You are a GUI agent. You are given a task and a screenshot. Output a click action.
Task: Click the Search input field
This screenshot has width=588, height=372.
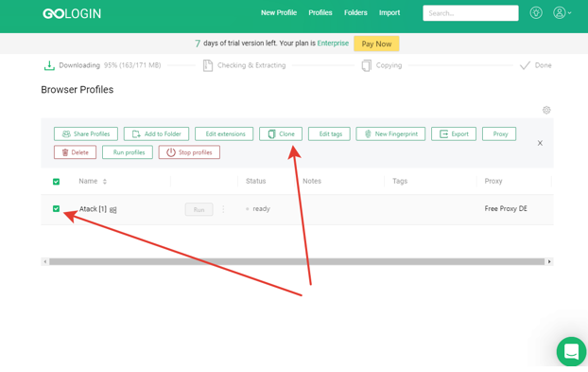(471, 13)
